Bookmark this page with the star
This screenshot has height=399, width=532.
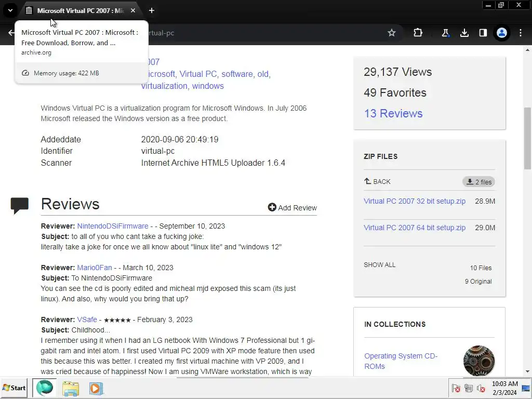point(392,33)
